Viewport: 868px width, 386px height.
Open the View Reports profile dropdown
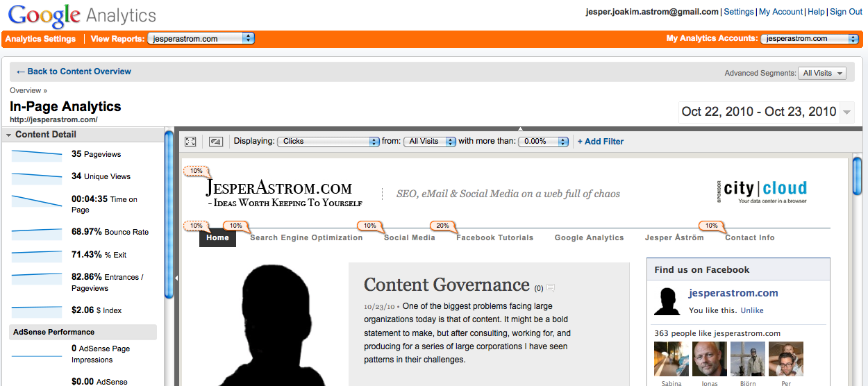tap(201, 39)
